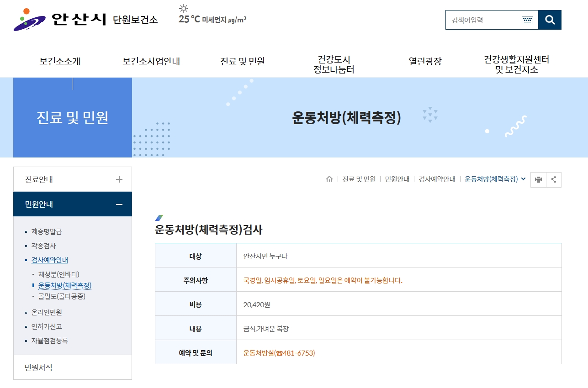Click the weather sun icon near 25°C
Screen dimensions: 588x388
184,9
